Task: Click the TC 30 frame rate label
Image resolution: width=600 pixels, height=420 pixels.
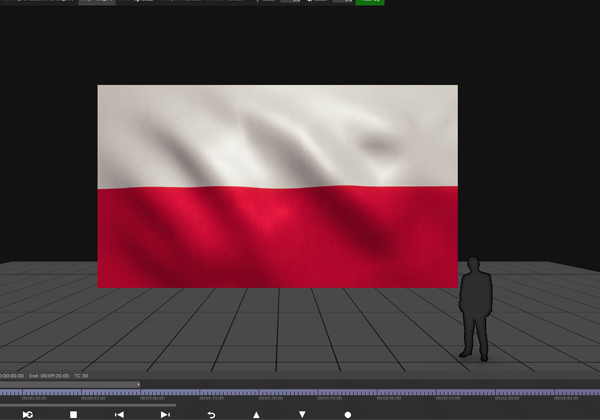Action: (81, 376)
